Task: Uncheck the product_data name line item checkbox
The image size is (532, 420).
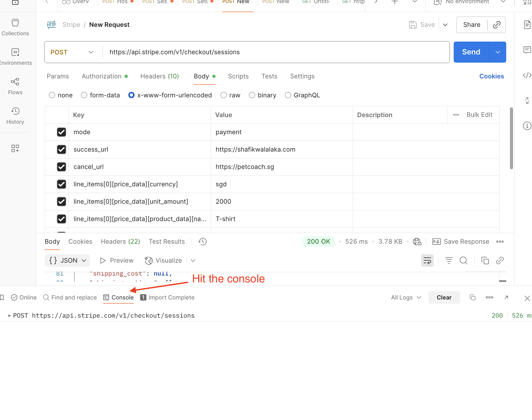Action: pos(62,219)
